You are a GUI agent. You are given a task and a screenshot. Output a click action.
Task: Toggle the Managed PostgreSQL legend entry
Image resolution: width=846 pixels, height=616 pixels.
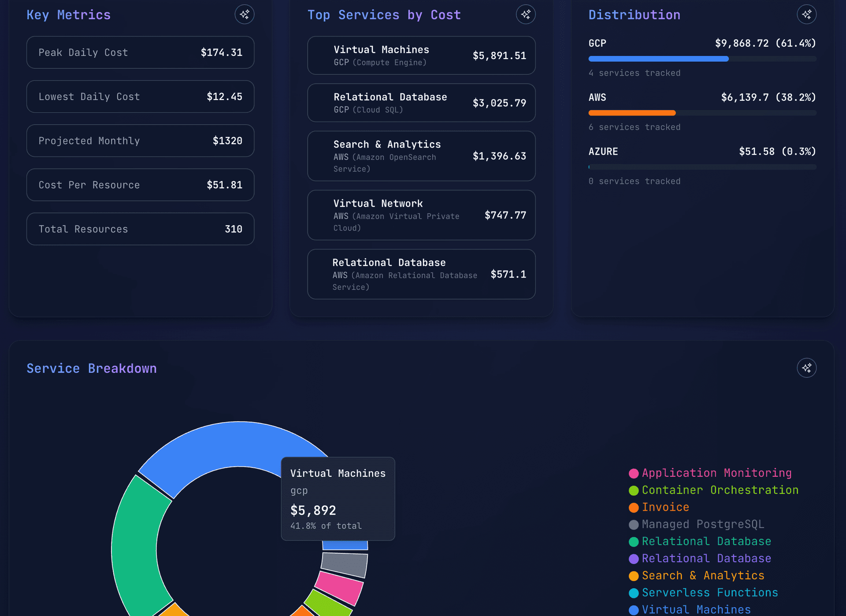(x=702, y=524)
